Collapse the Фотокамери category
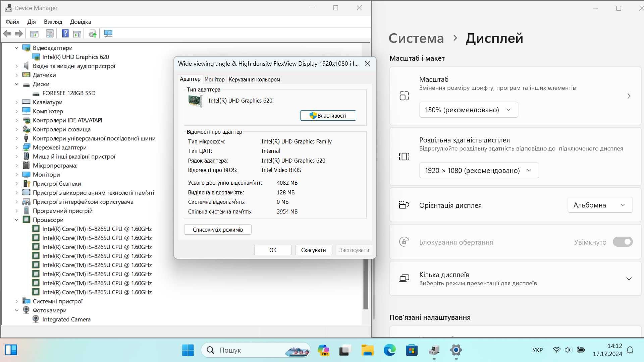 (x=16, y=310)
